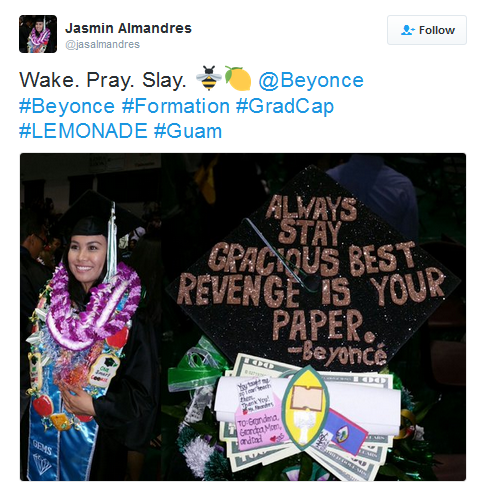Screen dimensions: 493x489
Task: Open the #Guam hashtag
Action: point(188,131)
